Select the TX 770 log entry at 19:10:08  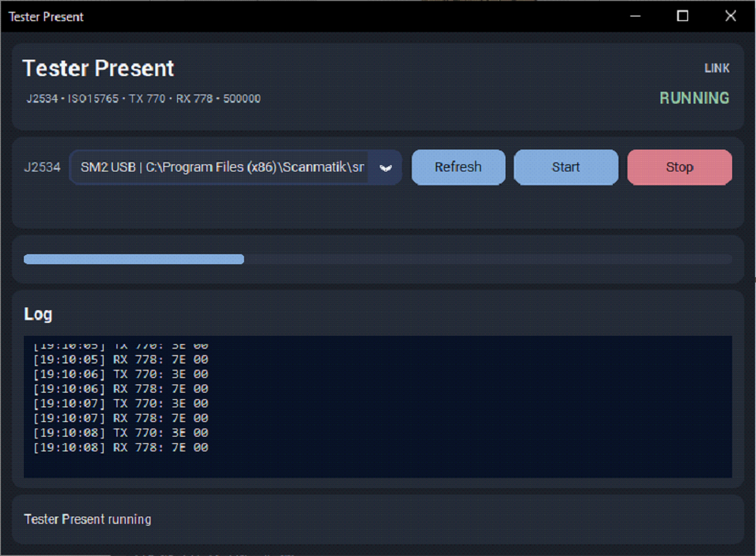[x=120, y=433]
